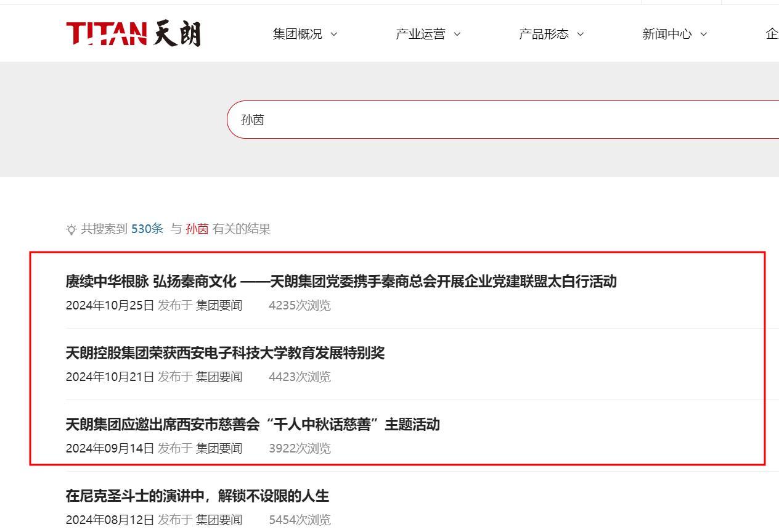Open article 赓续中华根脉 弘扬秦商文化
Viewport: 779px width, 532px height.
pos(341,282)
